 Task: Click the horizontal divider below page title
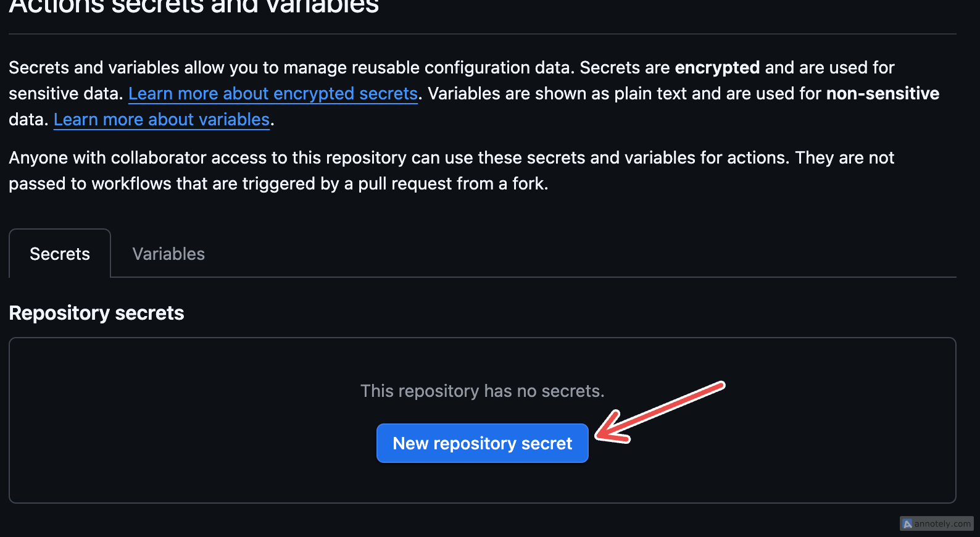[x=482, y=34]
